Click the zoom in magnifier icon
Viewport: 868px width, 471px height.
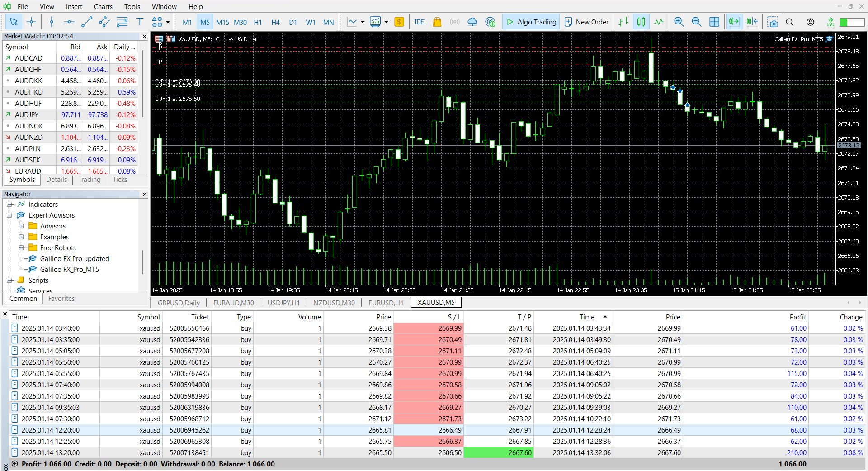coord(679,22)
